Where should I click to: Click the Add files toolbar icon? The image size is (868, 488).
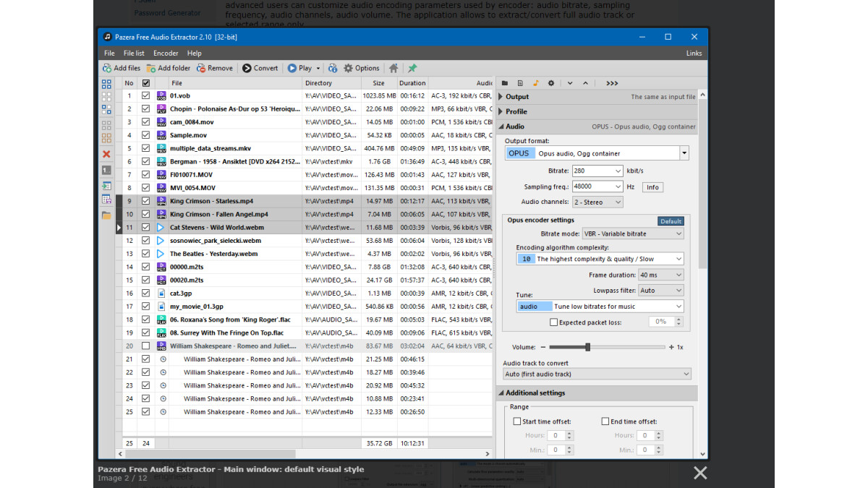107,67
